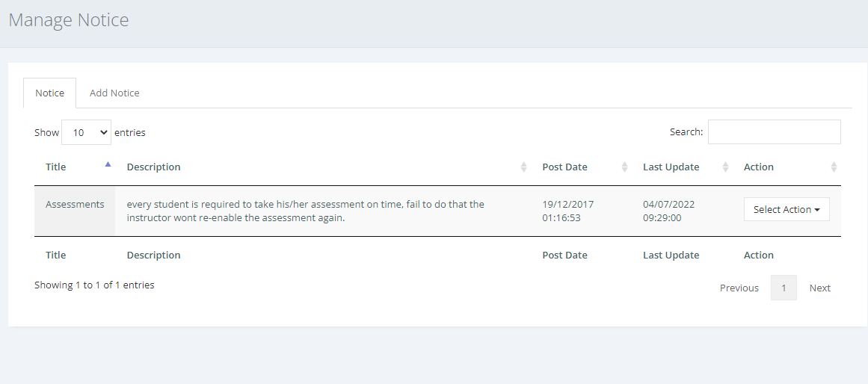Image resolution: width=868 pixels, height=384 pixels.
Task: Select the Notice tab
Action: (x=50, y=93)
